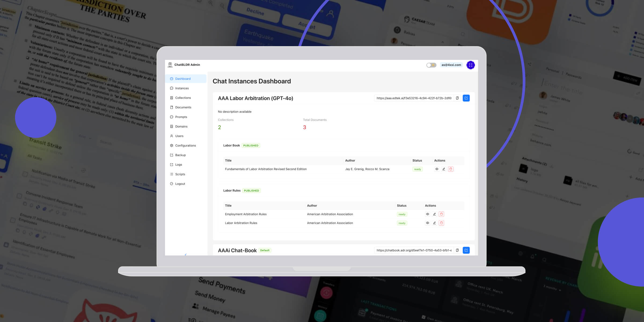Open AAA Labor Arbitration instance link
This screenshot has height=322, width=644.
pos(466,98)
